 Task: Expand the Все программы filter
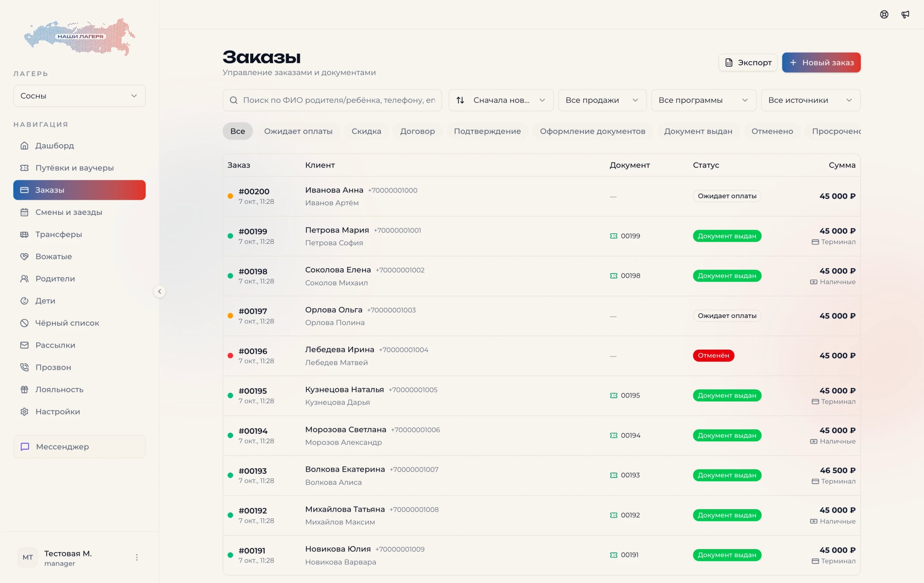(703, 100)
